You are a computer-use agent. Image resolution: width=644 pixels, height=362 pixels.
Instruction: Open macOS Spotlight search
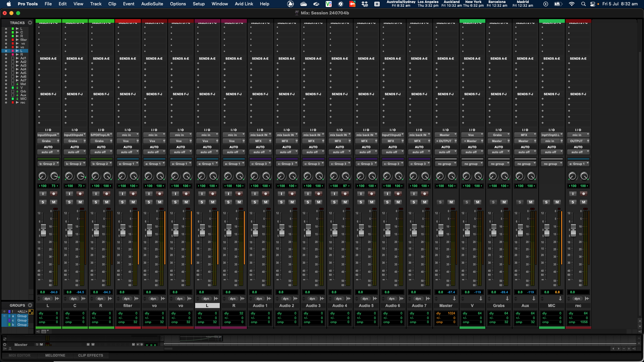pos(583,4)
